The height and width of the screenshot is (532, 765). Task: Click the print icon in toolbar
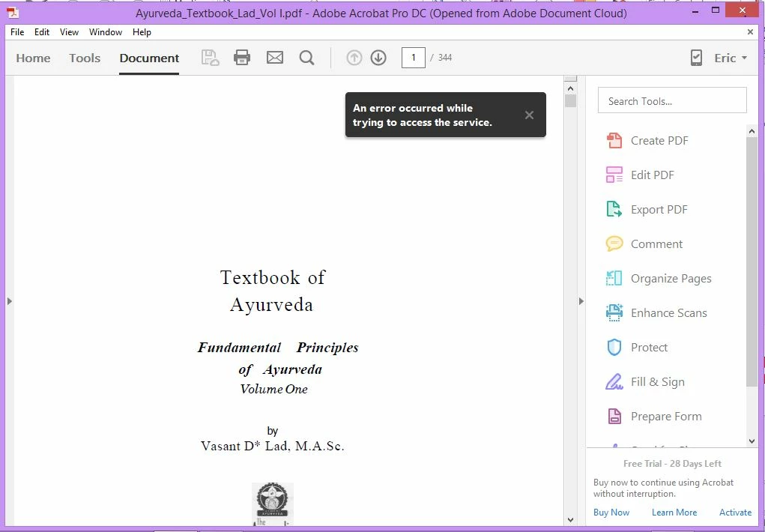242,58
